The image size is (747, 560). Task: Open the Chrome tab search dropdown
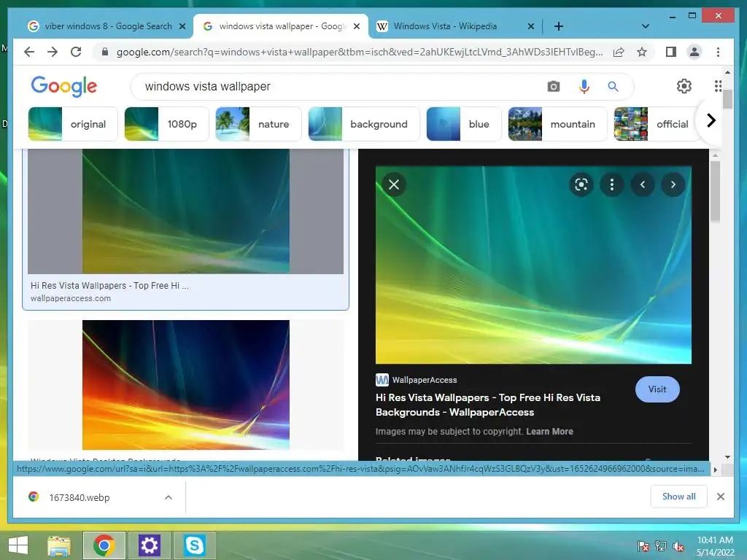646,26
